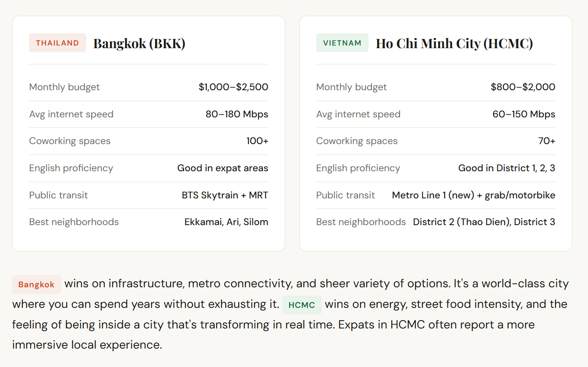The width and height of the screenshot is (588, 367).
Task: Click District 2 (Thao Dien), District 3 text
Action: (x=484, y=222)
